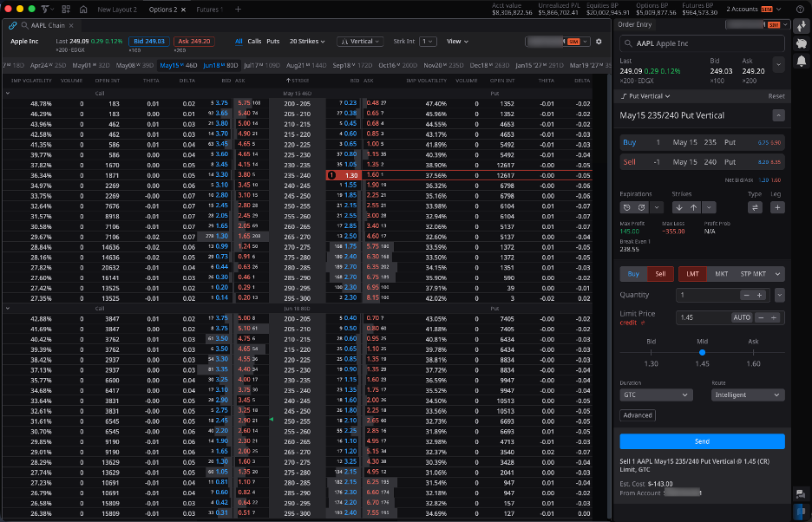The width and height of the screenshot is (812, 522).
Task: Click the Home icon in the top toolbar
Action: (83, 10)
